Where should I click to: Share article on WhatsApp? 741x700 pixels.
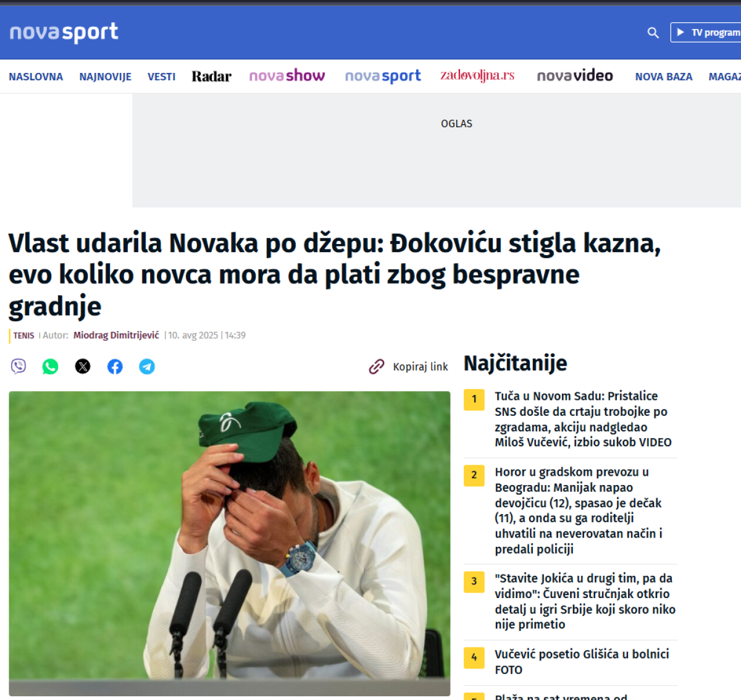pyautogui.click(x=51, y=366)
